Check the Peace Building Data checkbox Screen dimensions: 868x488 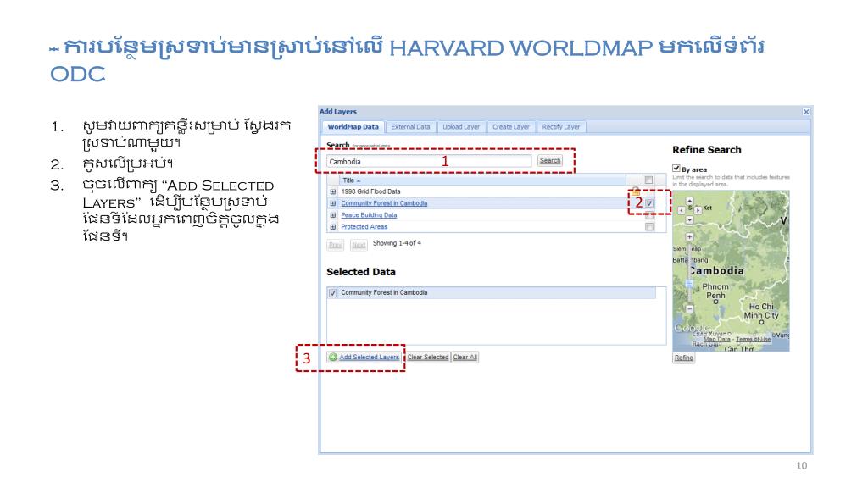[x=649, y=215]
